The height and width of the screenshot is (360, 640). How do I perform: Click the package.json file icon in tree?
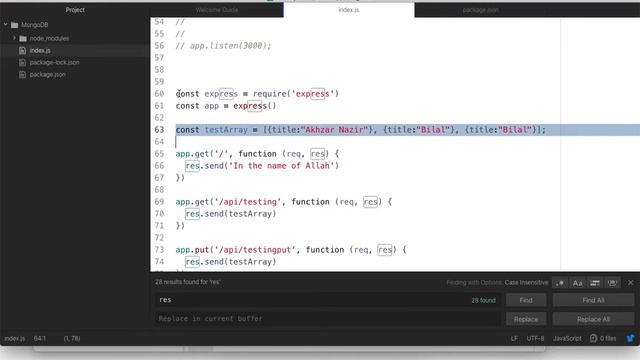click(x=22, y=75)
